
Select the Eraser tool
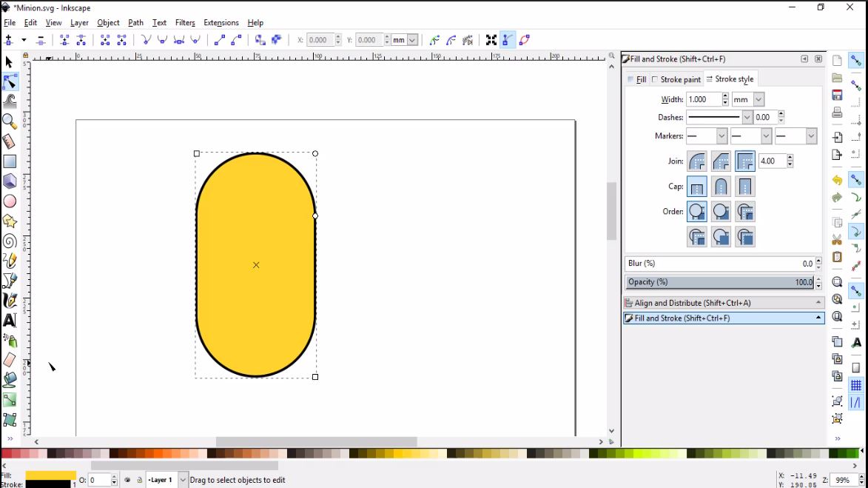click(10, 360)
